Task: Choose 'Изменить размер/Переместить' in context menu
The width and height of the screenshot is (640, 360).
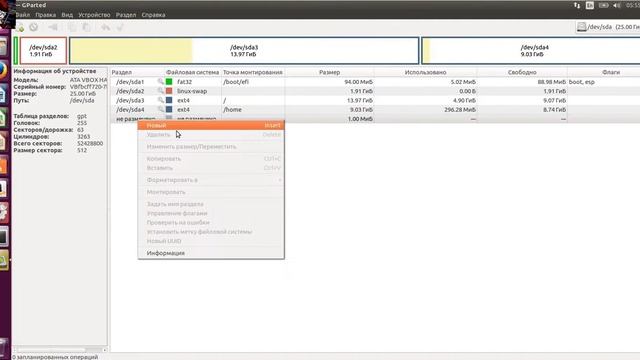Action: 211,147
